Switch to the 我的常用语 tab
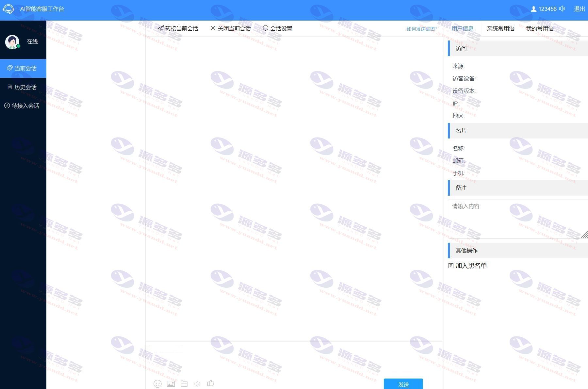This screenshot has width=588, height=389. (540, 28)
